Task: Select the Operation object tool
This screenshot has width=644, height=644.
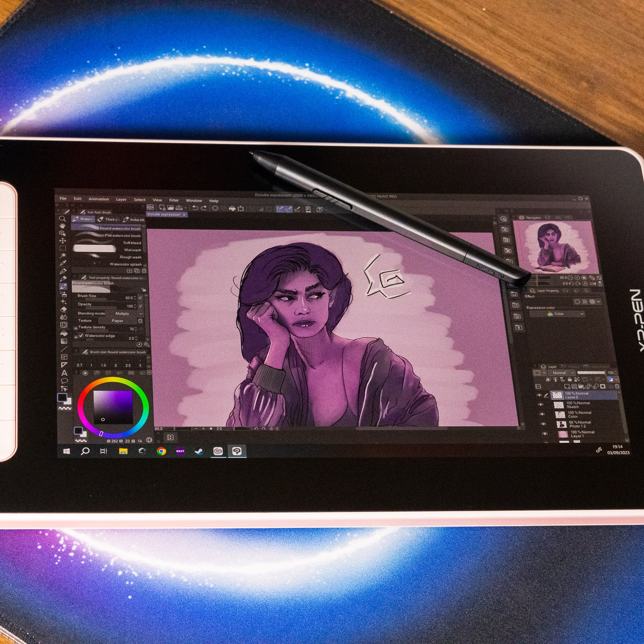Action: (63, 233)
